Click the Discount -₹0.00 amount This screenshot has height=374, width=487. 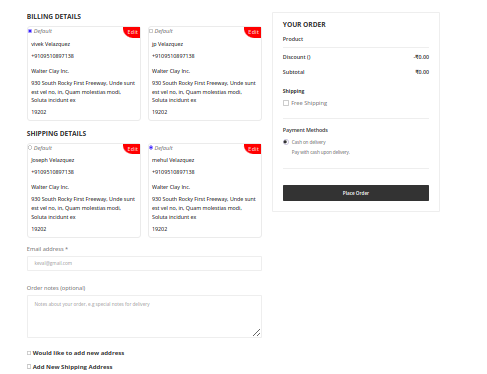pyautogui.click(x=421, y=57)
